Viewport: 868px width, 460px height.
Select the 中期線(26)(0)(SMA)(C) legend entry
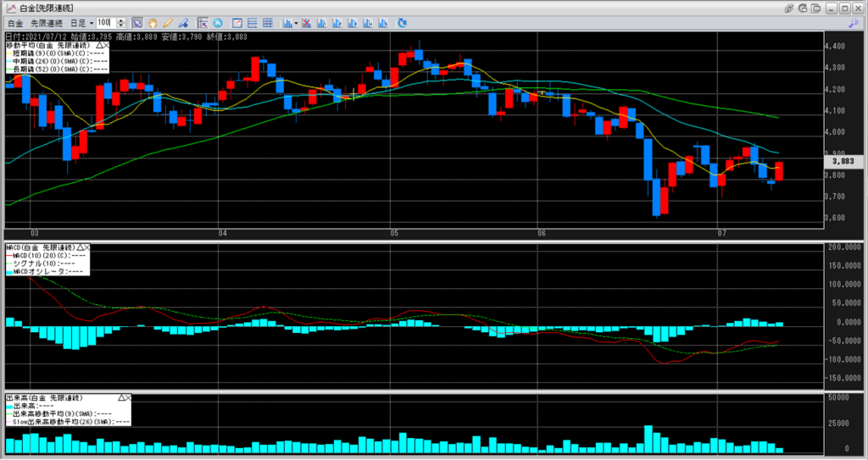[60, 61]
